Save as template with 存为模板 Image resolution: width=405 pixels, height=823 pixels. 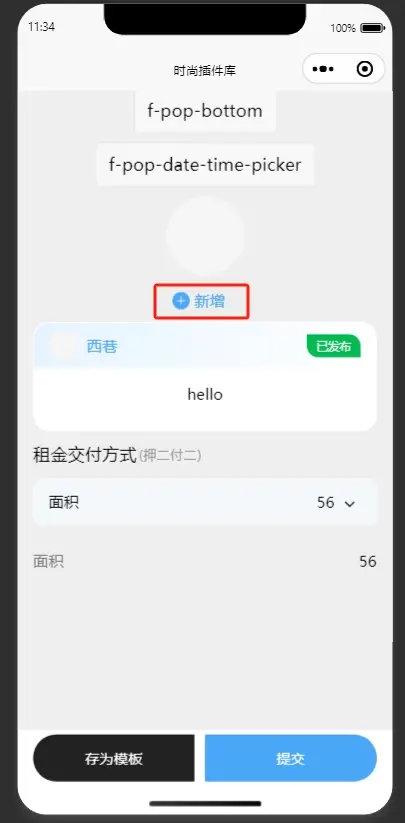(114, 758)
